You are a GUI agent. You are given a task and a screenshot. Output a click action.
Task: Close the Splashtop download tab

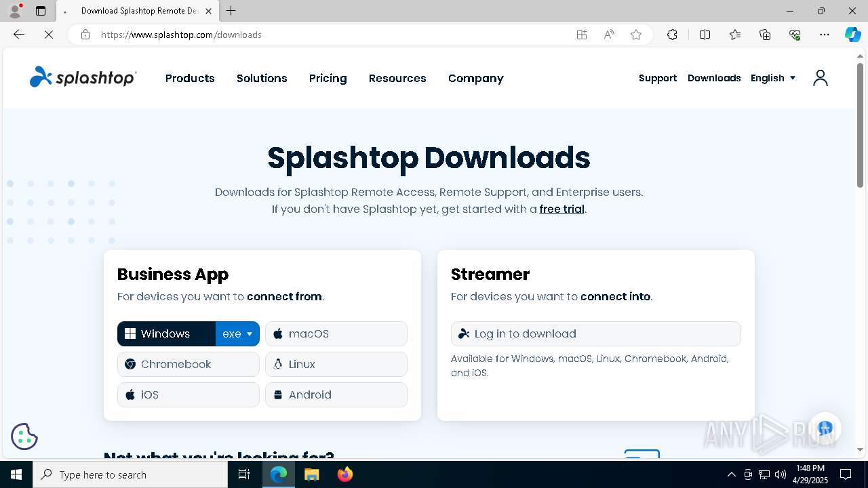click(208, 11)
